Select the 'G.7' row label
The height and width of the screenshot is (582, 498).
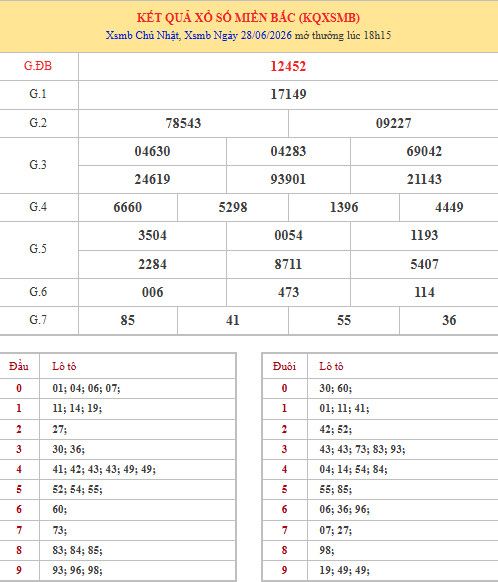point(38,320)
